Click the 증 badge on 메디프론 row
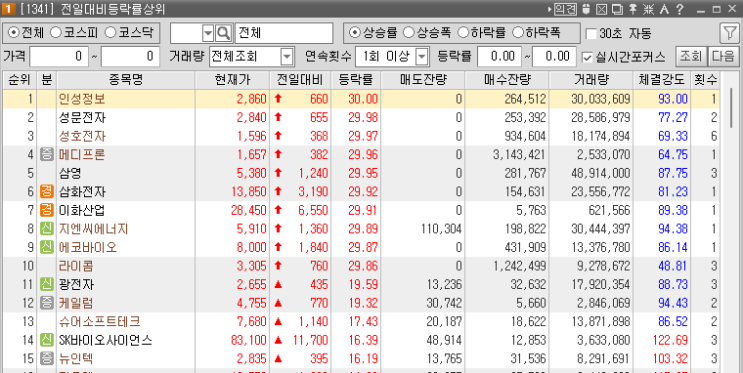 click(x=46, y=155)
